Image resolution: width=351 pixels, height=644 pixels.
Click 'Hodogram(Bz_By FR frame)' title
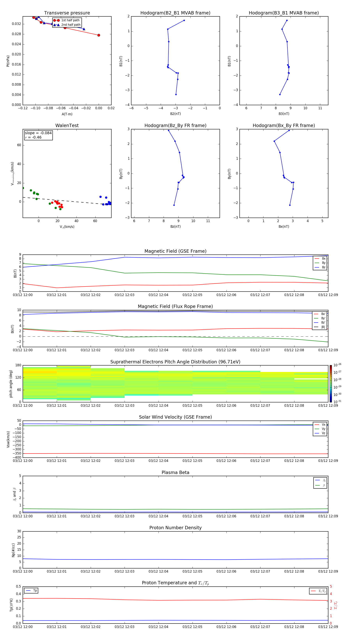click(x=175, y=125)
